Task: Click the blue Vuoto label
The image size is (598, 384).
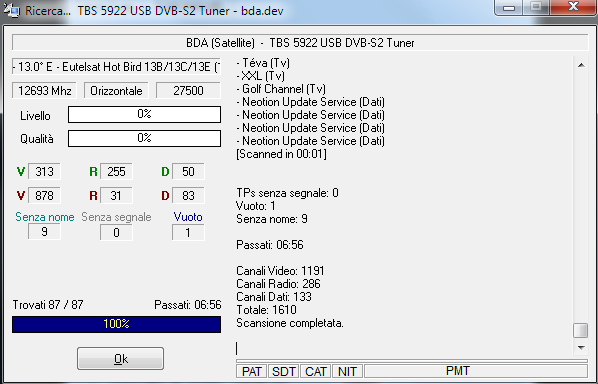Action: tap(188, 217)
